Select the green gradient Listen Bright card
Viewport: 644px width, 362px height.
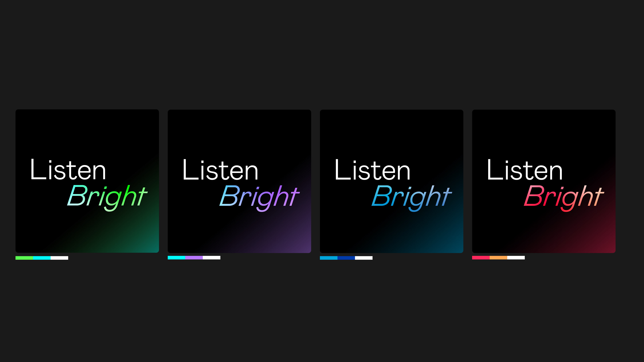(87, 181)
